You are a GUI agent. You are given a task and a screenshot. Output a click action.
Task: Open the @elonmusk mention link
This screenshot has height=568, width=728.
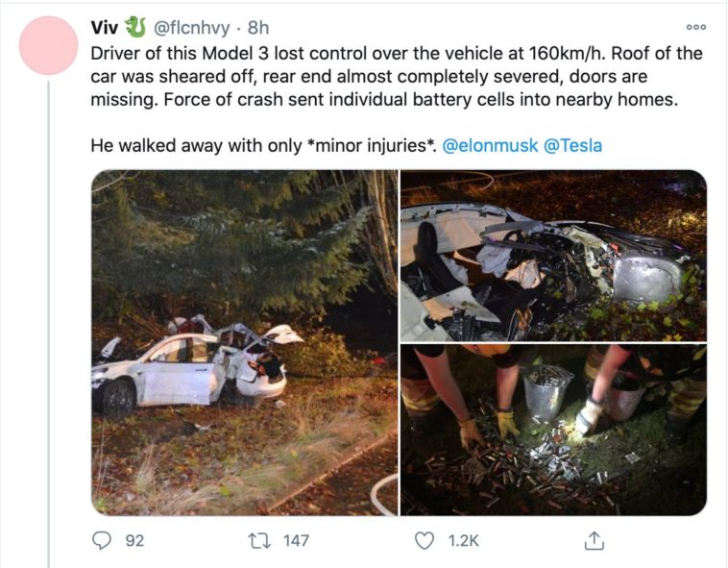490,145
